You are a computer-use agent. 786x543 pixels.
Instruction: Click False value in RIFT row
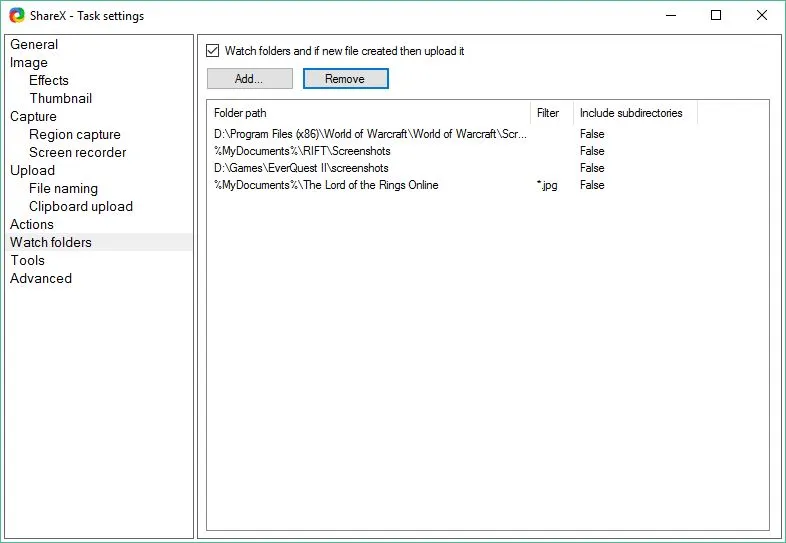point(592,151)
